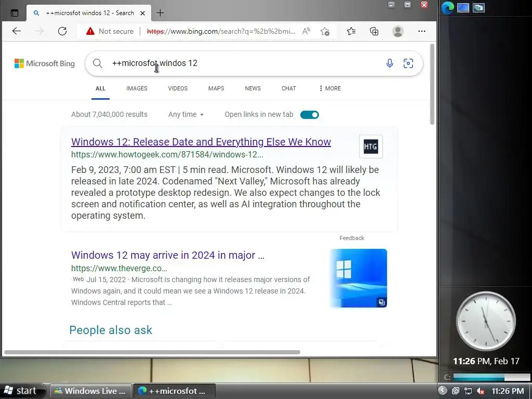Toggle Open links in new tab switch
532x399 pixels.
click(x=310, y=115)
